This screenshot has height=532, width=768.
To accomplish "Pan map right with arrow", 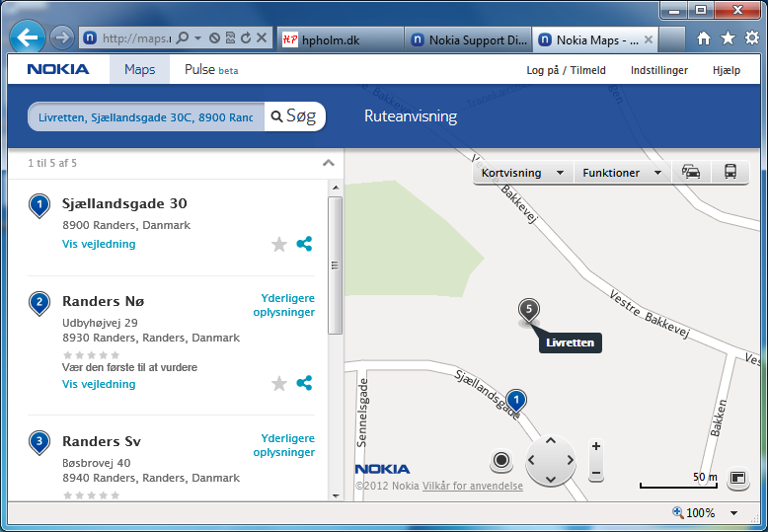I will click(x=570, y=460).
